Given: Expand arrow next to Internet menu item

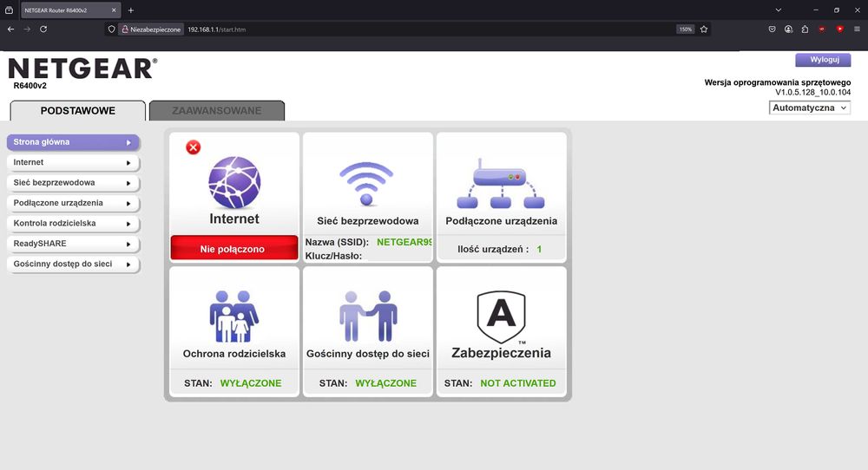Looking at the screenshot, I should pos(128,163).
